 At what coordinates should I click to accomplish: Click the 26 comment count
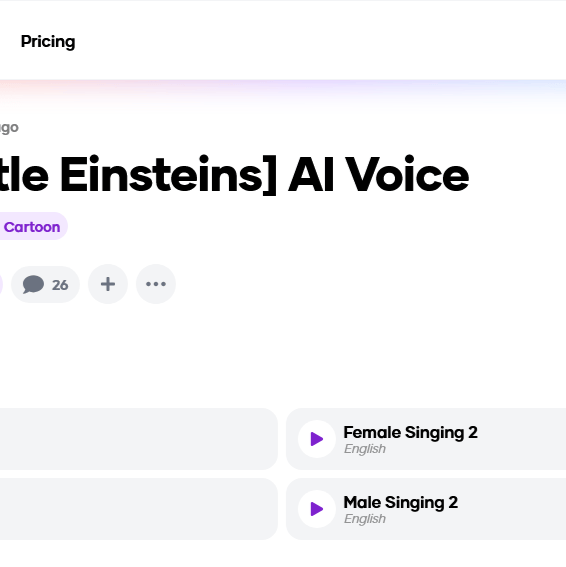click(x=60, y=285)
